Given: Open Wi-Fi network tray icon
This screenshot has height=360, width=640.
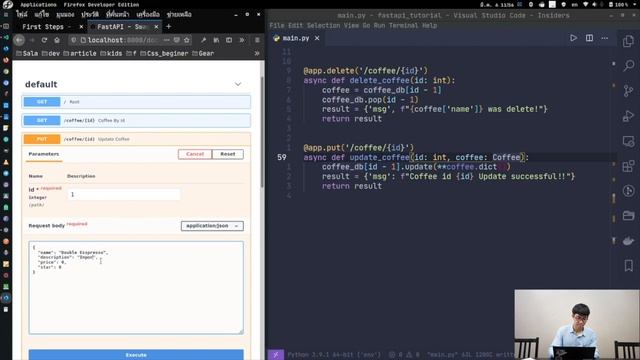Looking at the screenshot, I should click(x=586, y=4).
